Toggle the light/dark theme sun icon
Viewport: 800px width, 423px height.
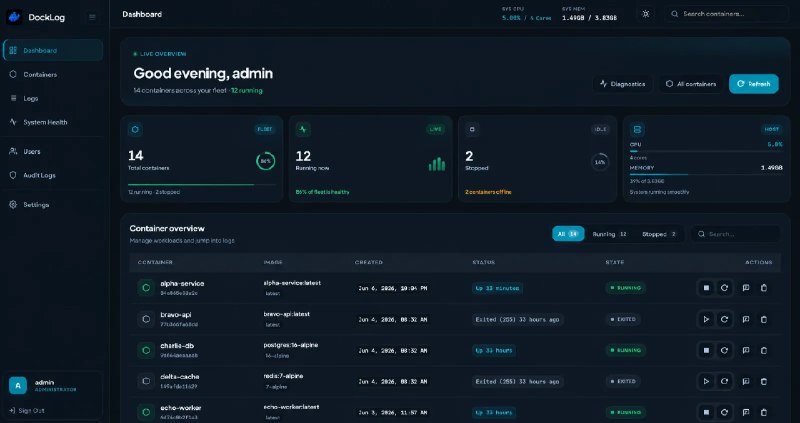[646, 14]
